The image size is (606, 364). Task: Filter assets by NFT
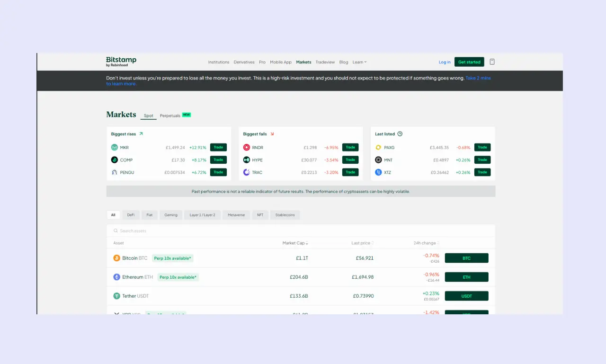(x=260, y=215)
